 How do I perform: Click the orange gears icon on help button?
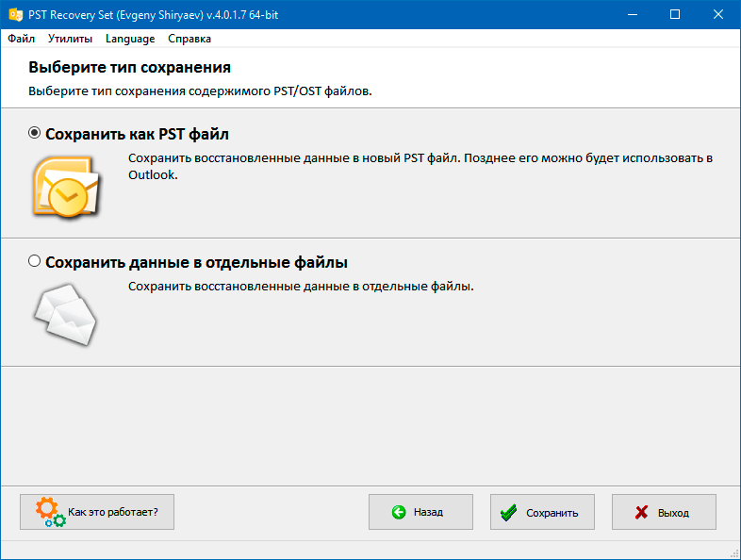point(50,512)
